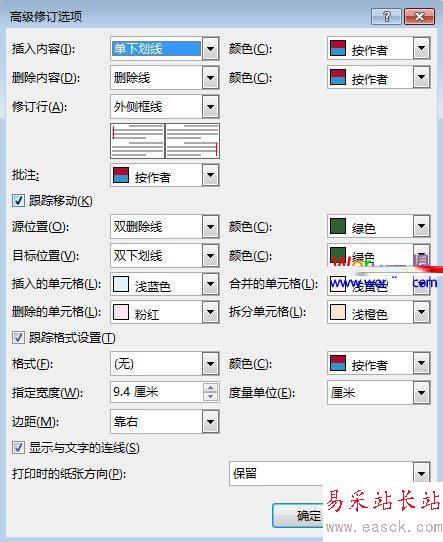Viewport: 443px width, 542px height.
Task: Open the 源位置 style dropdown
Action: point(210,227)
